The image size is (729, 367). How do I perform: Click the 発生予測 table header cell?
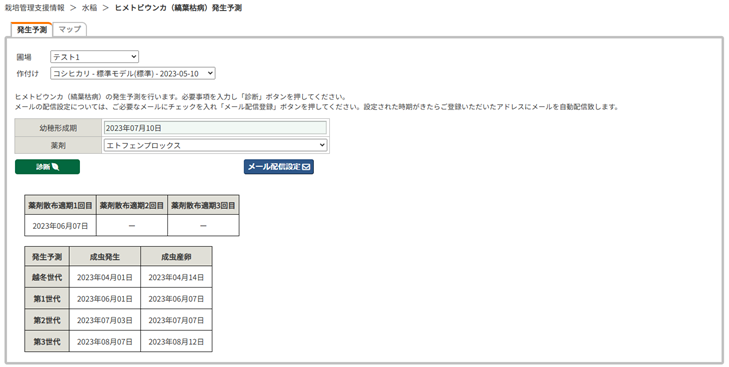coord(47,257)
